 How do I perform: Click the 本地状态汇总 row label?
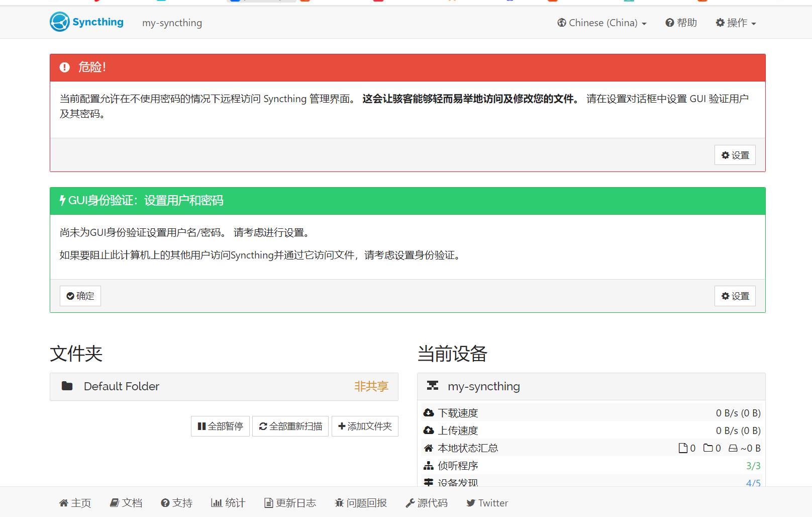(x=468, y=448)
